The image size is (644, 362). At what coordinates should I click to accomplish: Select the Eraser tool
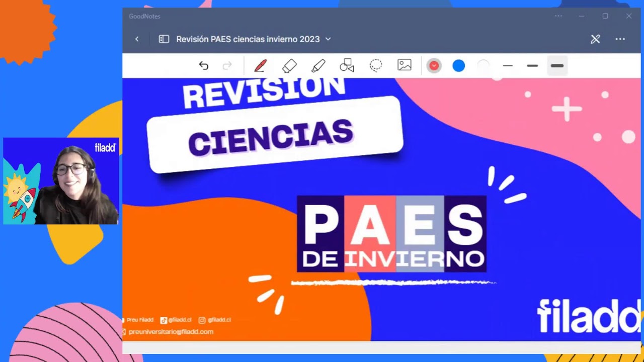289,66
